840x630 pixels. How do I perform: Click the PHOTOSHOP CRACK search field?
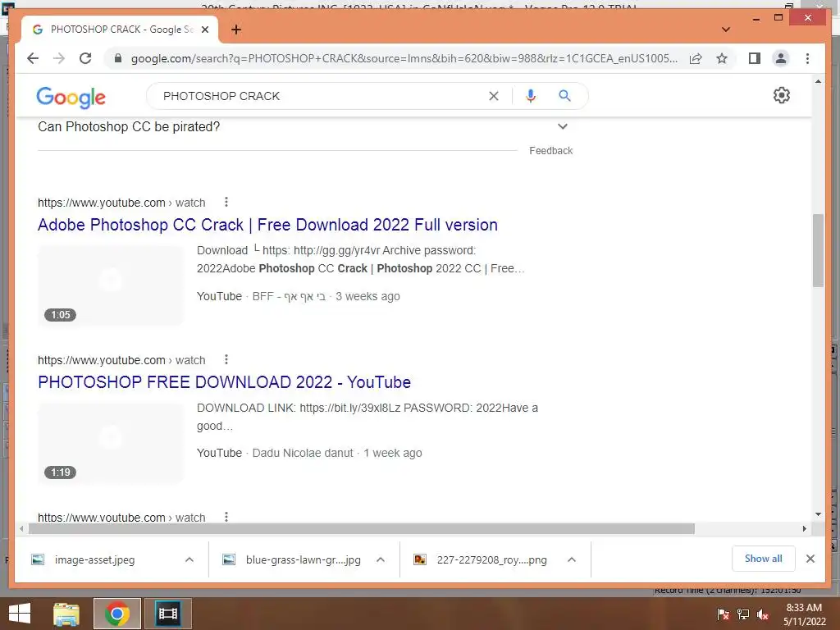[x=322, y=96]
